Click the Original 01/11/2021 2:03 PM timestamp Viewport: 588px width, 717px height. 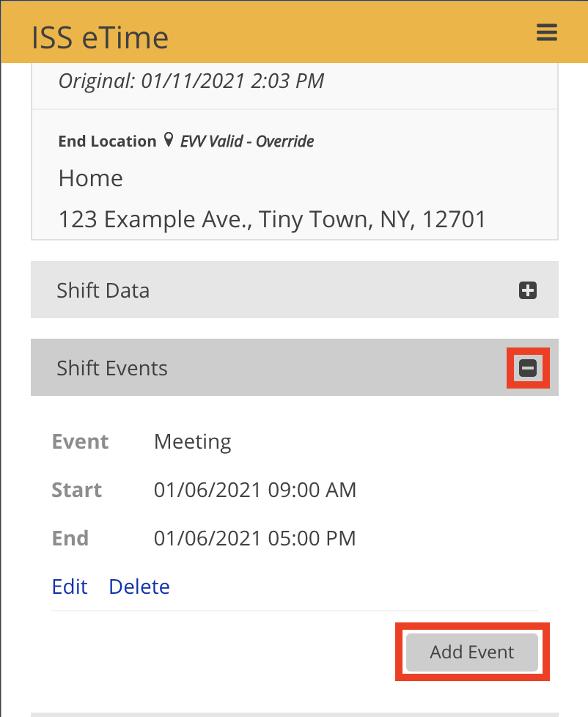coord(191,80)
